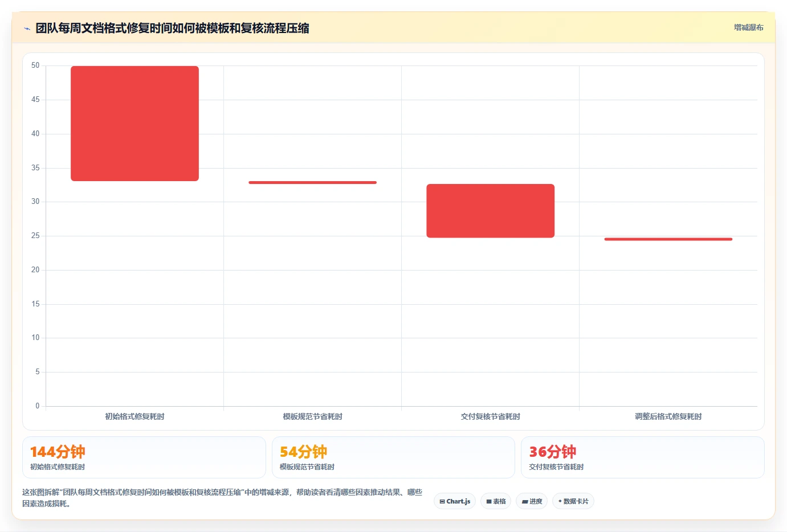Screen dimensions: 787x532
Task: Click the x-axis label 初始格式修复耗时
Action: [134, 416]
